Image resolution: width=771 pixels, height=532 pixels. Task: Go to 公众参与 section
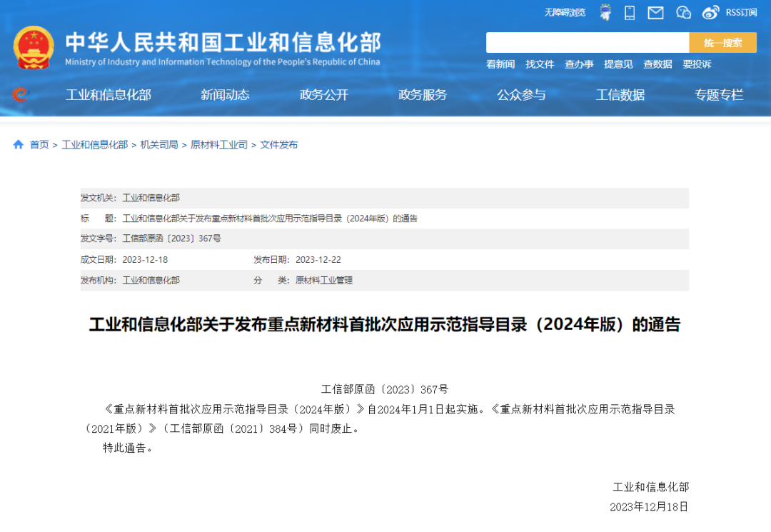(521, 95)
